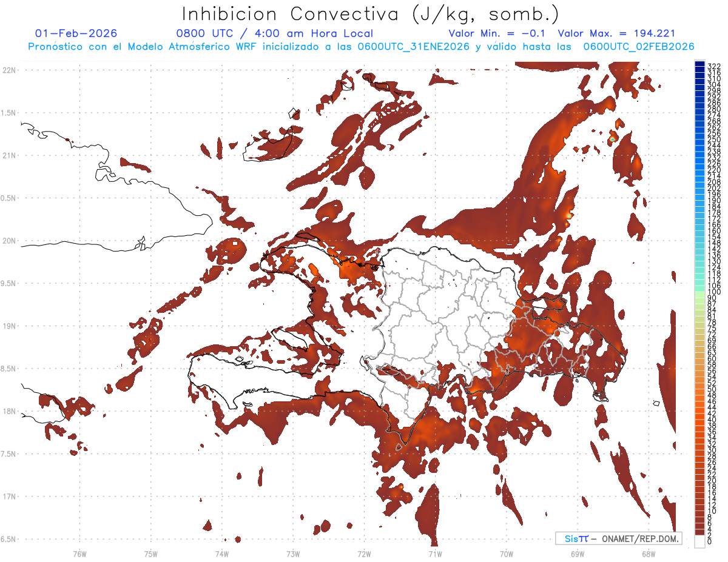Click the '0.5N' latitude axis label
Screen dimensions: 728x562
point(8,198)
